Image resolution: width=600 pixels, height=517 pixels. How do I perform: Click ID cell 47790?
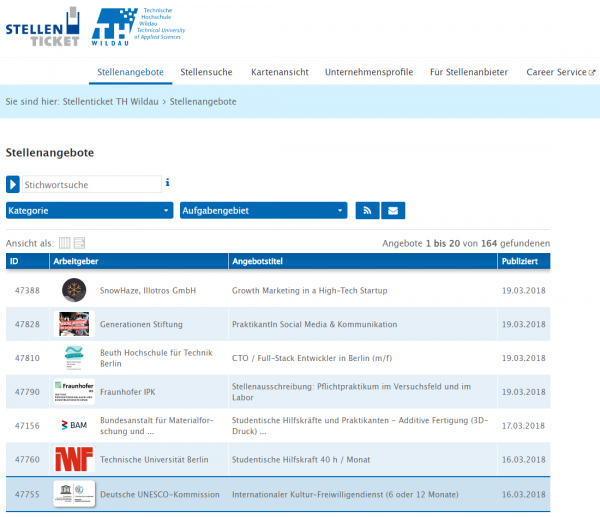[27, 392]
